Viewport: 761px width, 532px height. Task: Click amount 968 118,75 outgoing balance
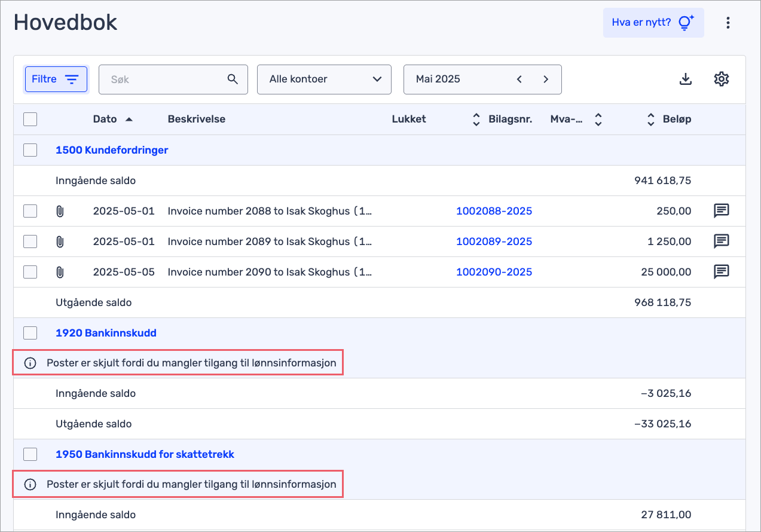click(x=662, y=302)
